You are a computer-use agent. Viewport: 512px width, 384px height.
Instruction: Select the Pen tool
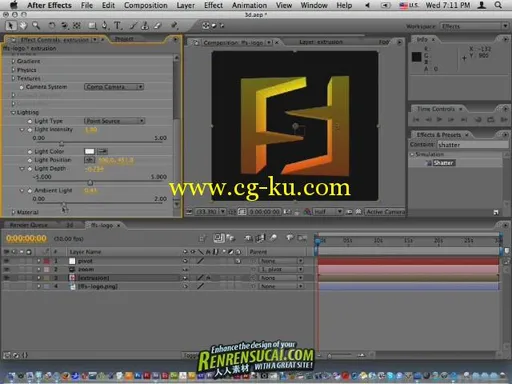point(105,26)
